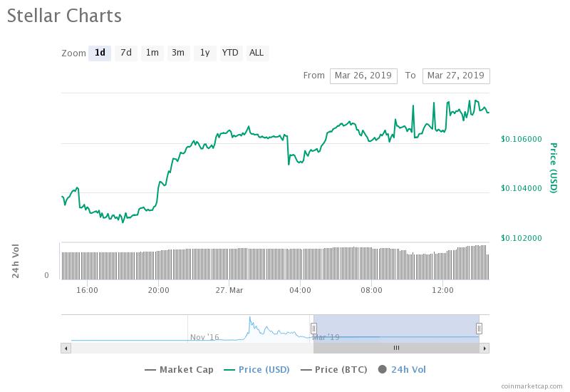Viewport: 570px width, 392px height.
Task: Click the Price (USD) axis title
Action: pos(554,167)
